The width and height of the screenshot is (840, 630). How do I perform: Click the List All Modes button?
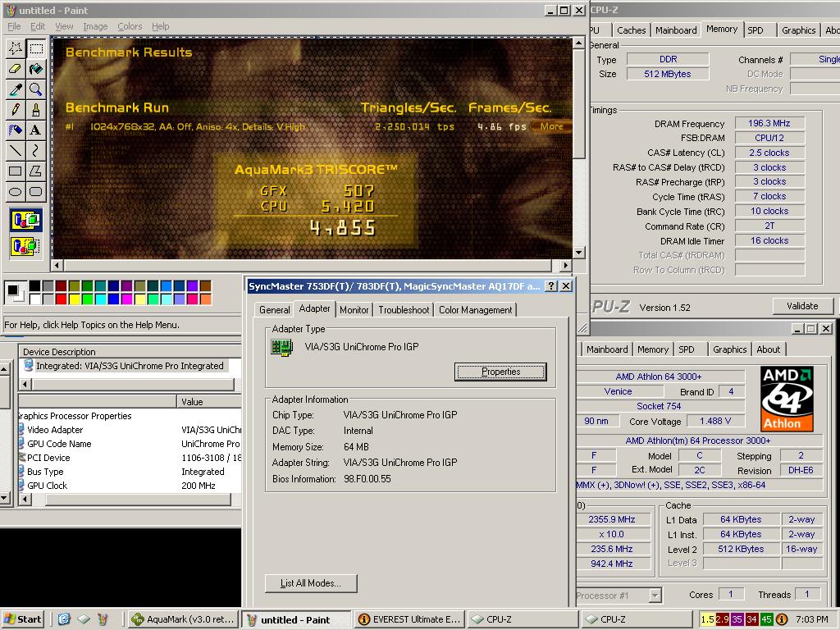[311, 583]
